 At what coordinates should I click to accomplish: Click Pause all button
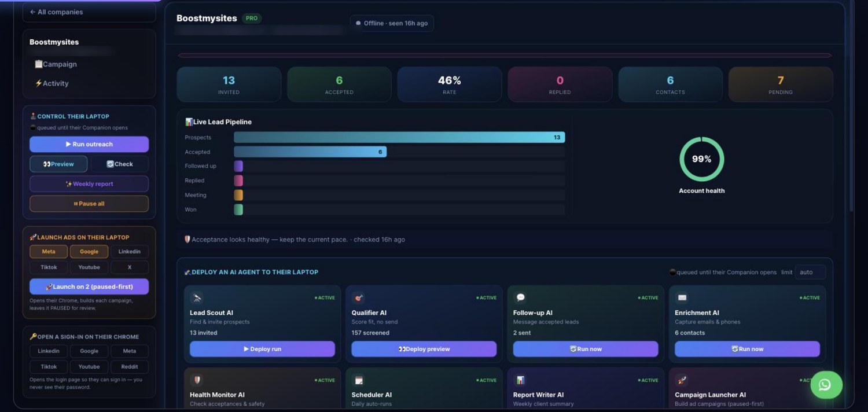(89, 204)
